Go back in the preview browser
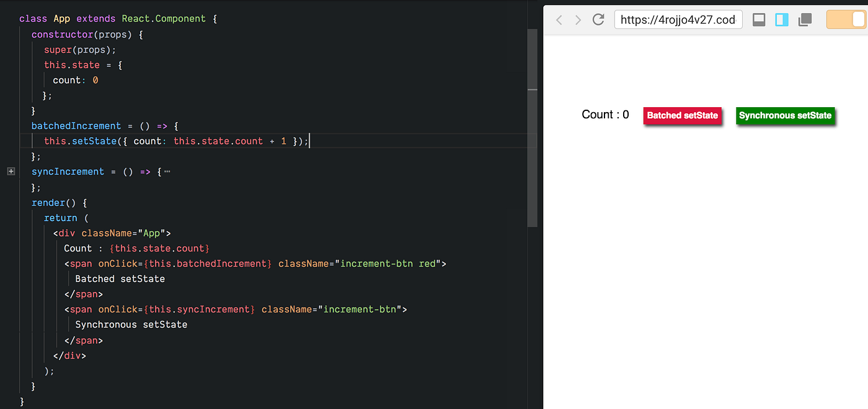Screen dimensions: 868x409 click(x=559, y=20)
